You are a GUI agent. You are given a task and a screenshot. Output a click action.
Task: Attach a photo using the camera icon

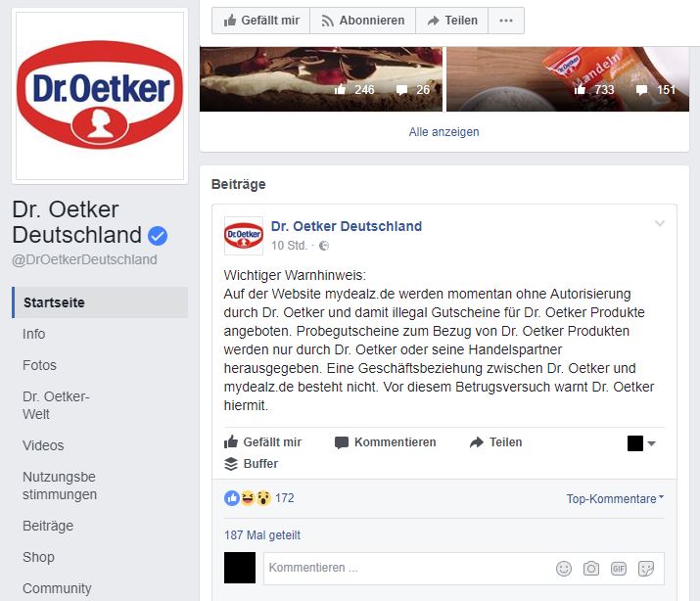click(591, 569)
